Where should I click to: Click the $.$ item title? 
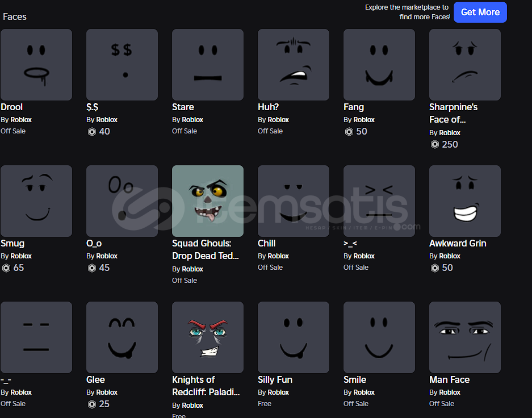point(93,107)
